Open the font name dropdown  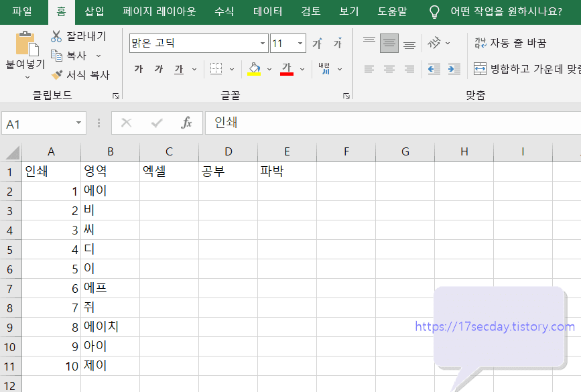(261, 42)
